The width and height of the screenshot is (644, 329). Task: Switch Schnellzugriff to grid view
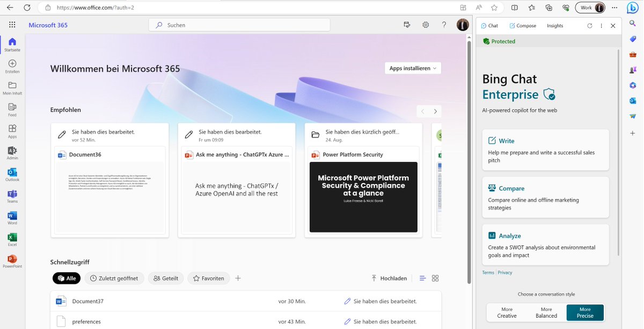435,278
